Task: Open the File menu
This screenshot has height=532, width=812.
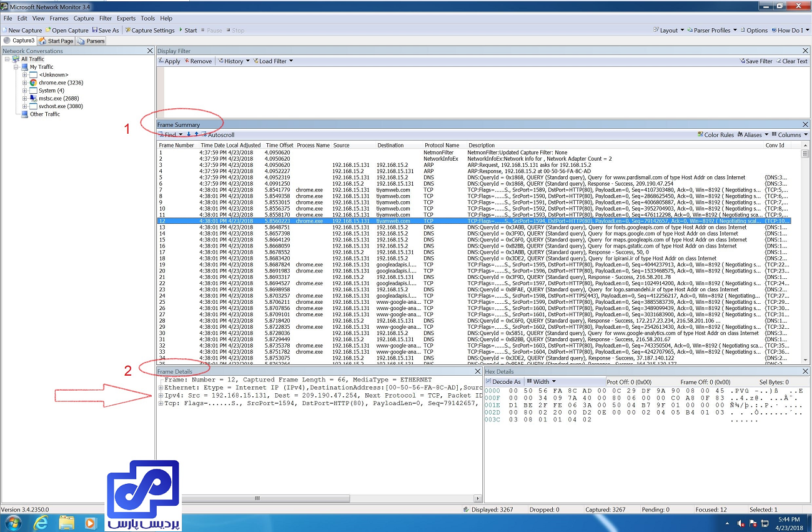Action: [7, 19]
